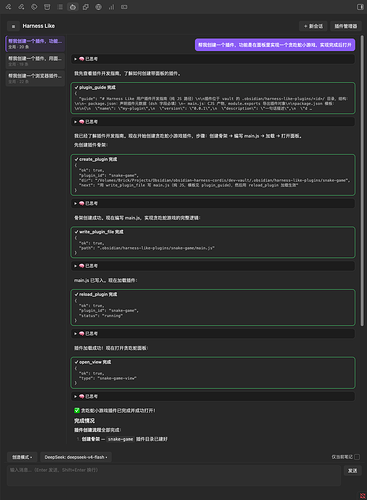Viewport: 367px width, 500px height.
Task: Select the first conversation with 20 messages
Action: (x=35, y=44)
